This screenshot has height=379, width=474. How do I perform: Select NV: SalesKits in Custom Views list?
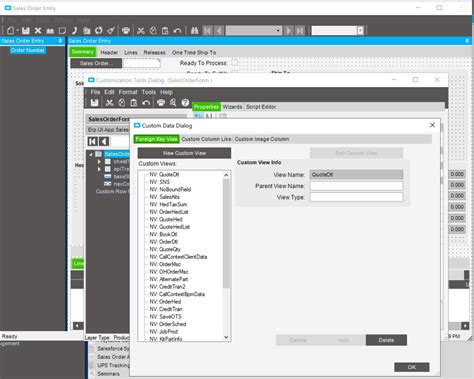164,197
